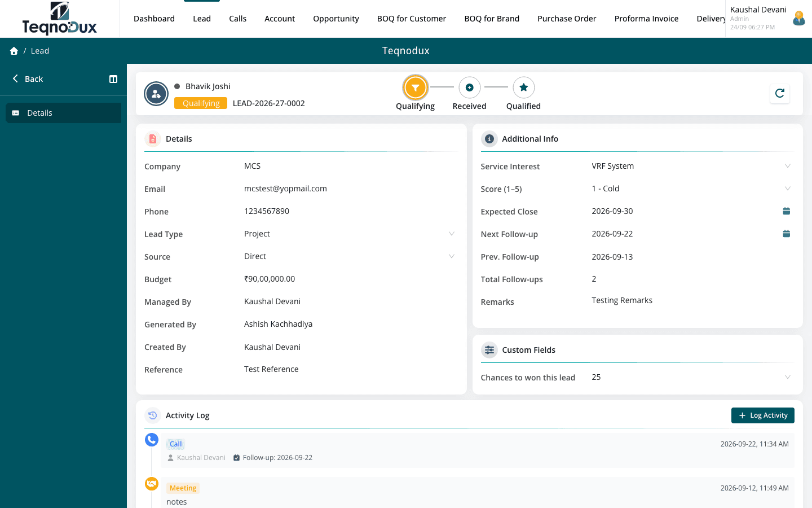This screenshot has width=812, height=508.
Task: Click the person icon beside Kaushal Devani in Call log
Action: pyautogui.click(x=171, y=458)
